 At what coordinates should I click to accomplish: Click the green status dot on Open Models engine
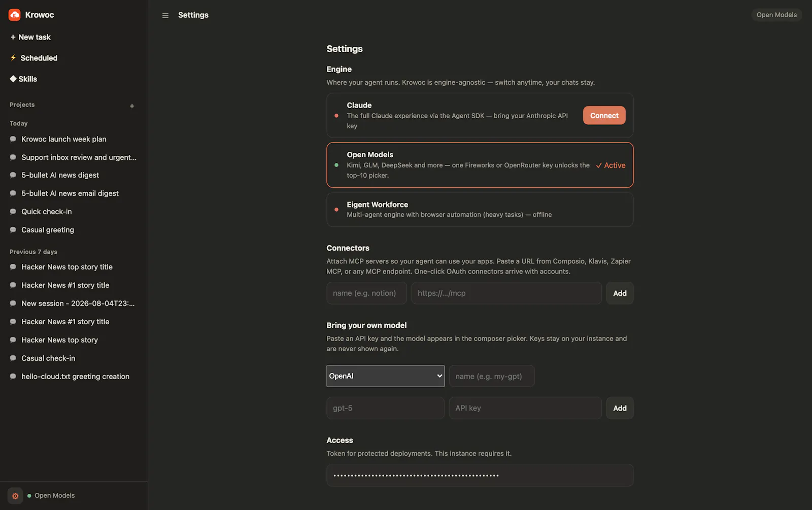coord(336,165)
